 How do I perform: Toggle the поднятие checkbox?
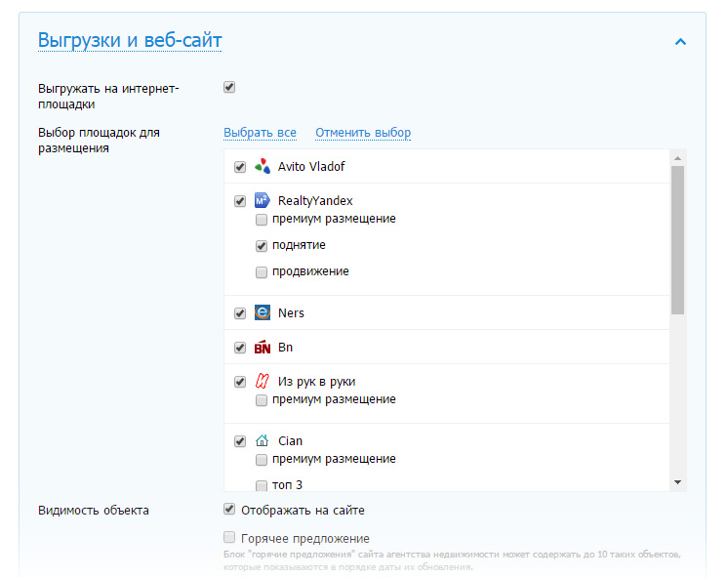[x=262, y=246]
